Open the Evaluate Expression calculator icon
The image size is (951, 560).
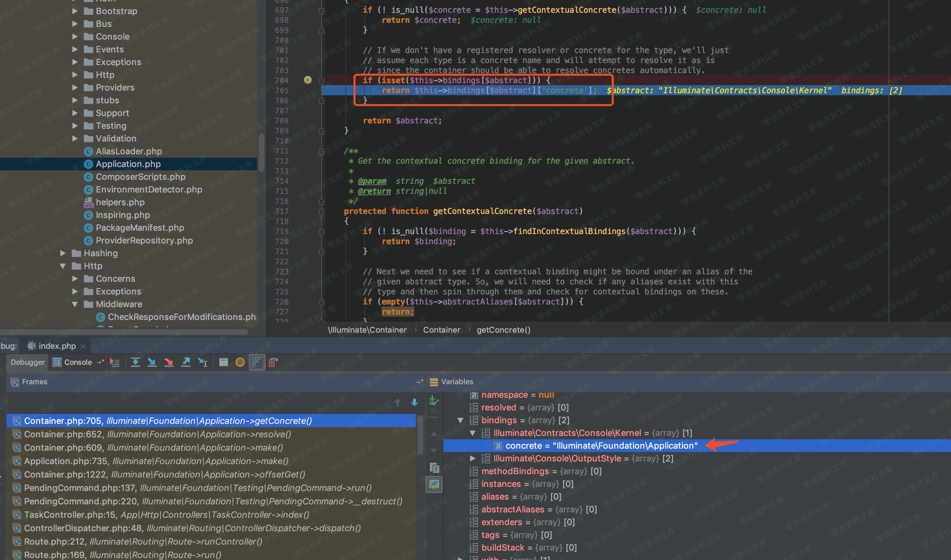223,362
